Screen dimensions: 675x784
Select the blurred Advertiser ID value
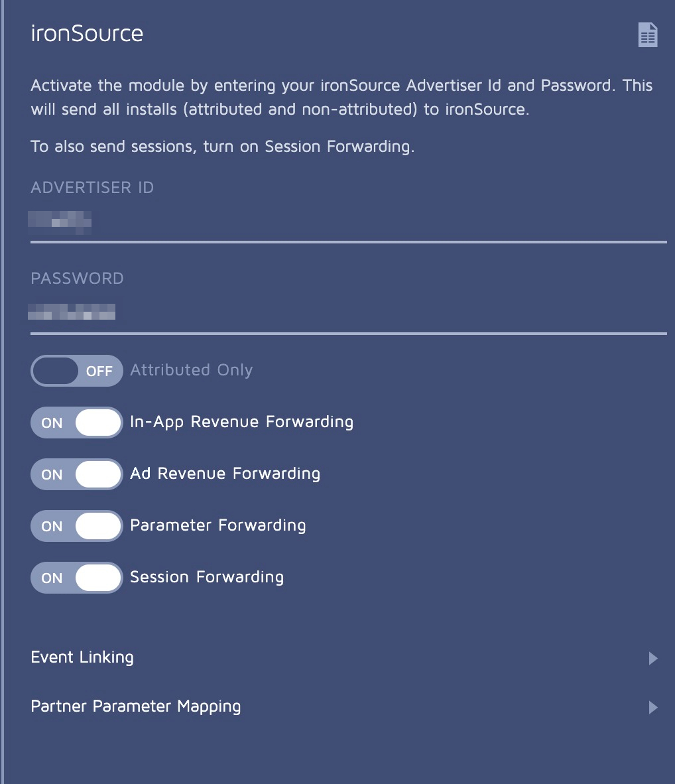click(x=60, y=221)
